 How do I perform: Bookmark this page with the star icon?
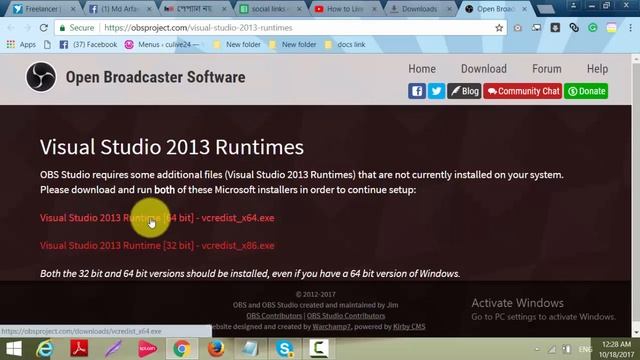point(499,28)
